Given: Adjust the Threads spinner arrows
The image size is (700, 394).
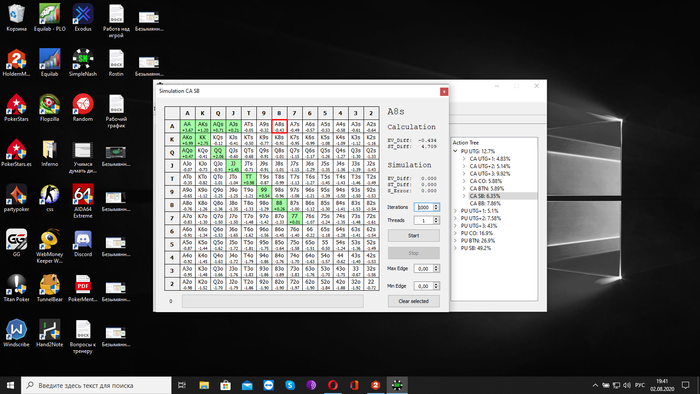Looking at the screenshot, I should pyautogui.click(x=436, y=220).
